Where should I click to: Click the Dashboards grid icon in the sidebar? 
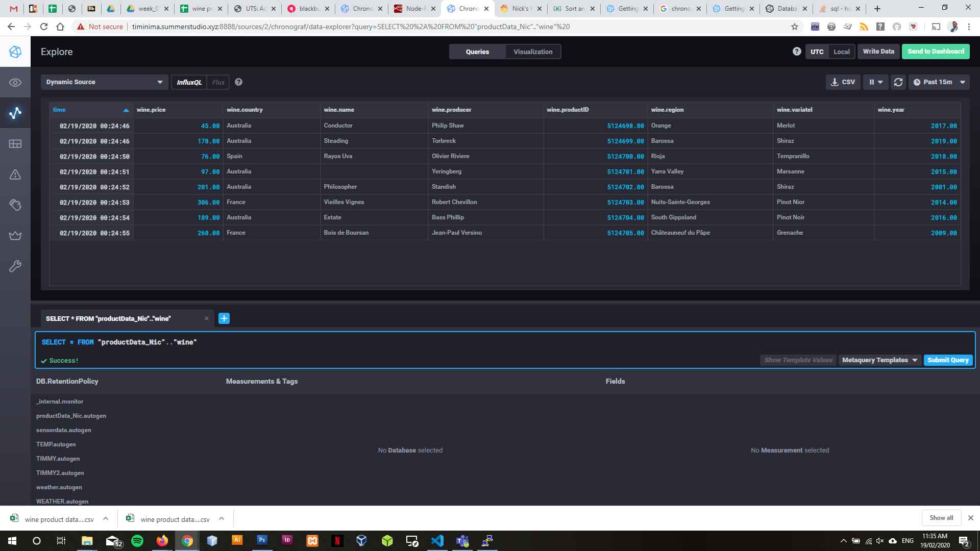15,144
